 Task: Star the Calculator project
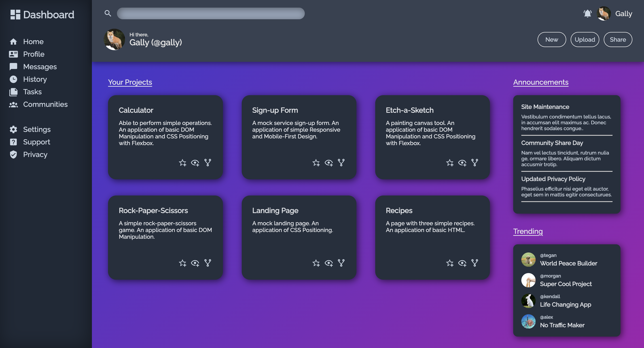click(x=182, y=163)
